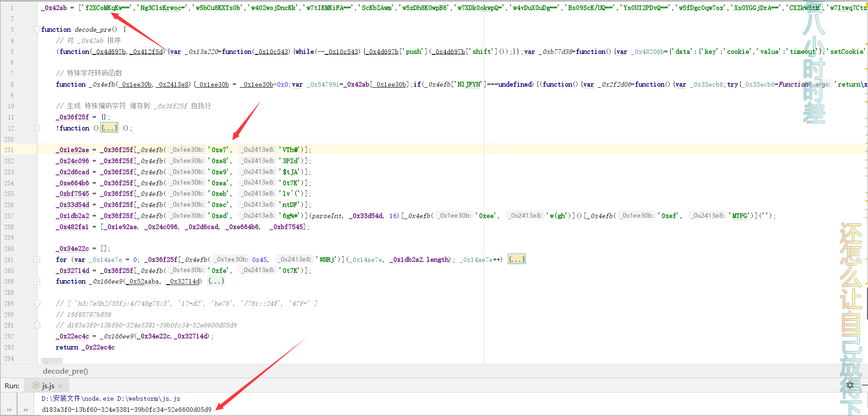The height and width of the screenshot is (416, 868).
Task: Open the D:\webstorm\js.js path in console
Action: [x=148, y=398]
